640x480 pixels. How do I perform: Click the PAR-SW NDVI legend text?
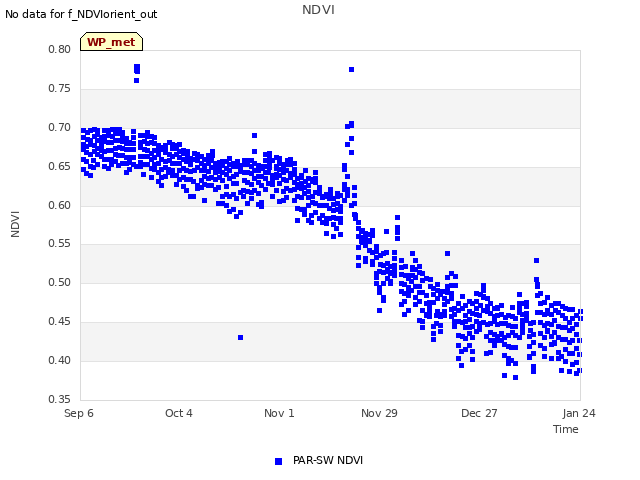tap(328, 460)
